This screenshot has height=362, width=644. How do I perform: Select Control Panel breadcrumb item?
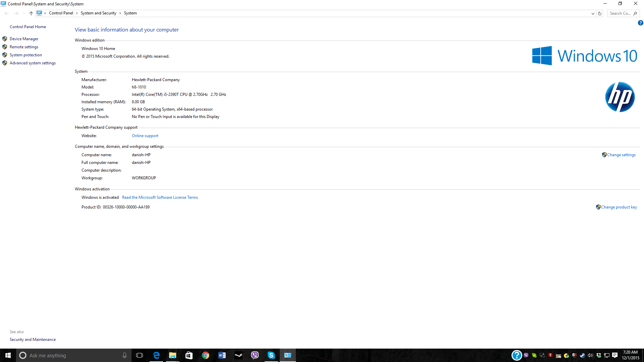pyautogui.click(x=61, y=13)
